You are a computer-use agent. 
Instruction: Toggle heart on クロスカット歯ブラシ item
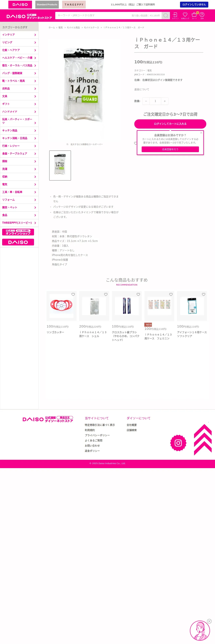click(x=138, y=295)
